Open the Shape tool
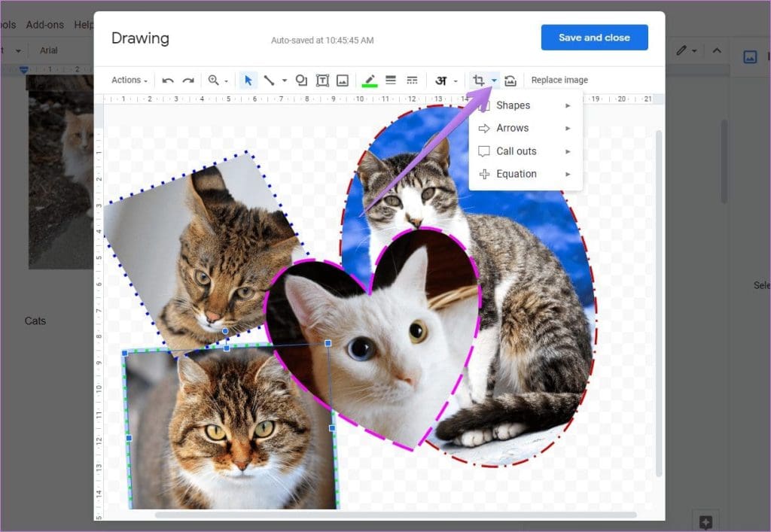Screen dimensions: 771x532 (301, 80)
